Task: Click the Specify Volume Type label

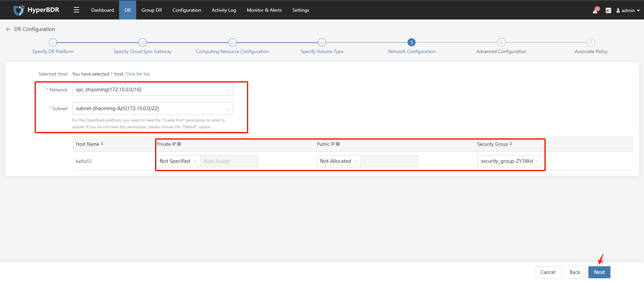Action: (x=322, y=51)
